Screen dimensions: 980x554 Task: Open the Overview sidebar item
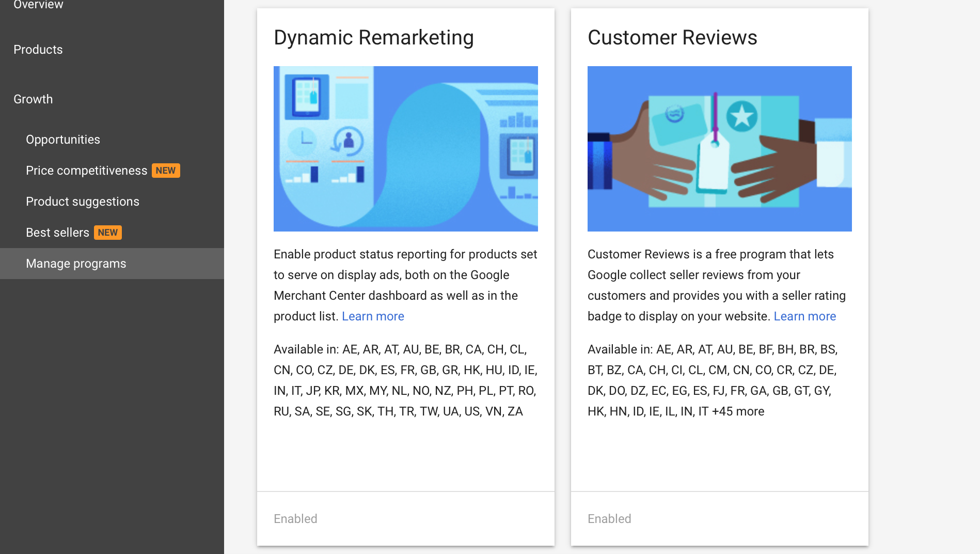pyautogui.click(x=38, y=5)
